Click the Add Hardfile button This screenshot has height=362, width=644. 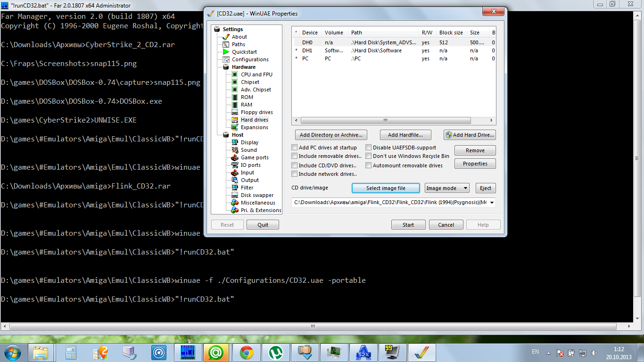(x=405, y=135)
